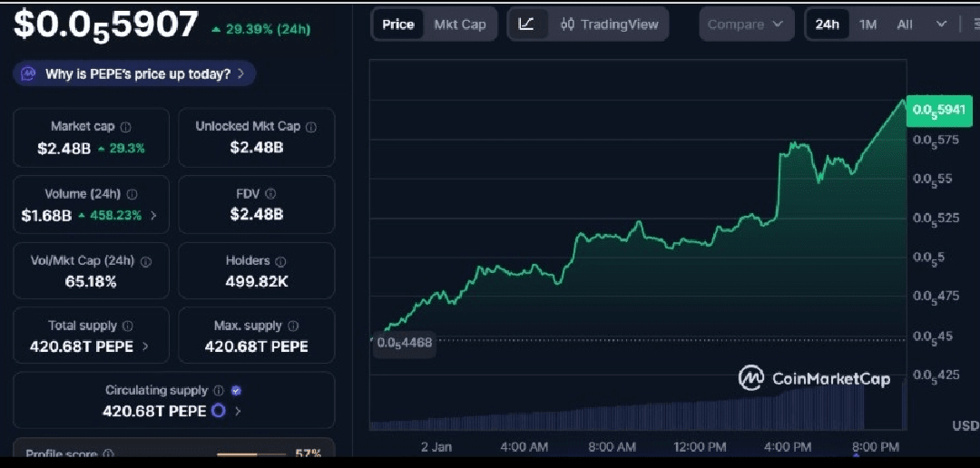
Task: Select the 1M time range
Action: [867, 24]
